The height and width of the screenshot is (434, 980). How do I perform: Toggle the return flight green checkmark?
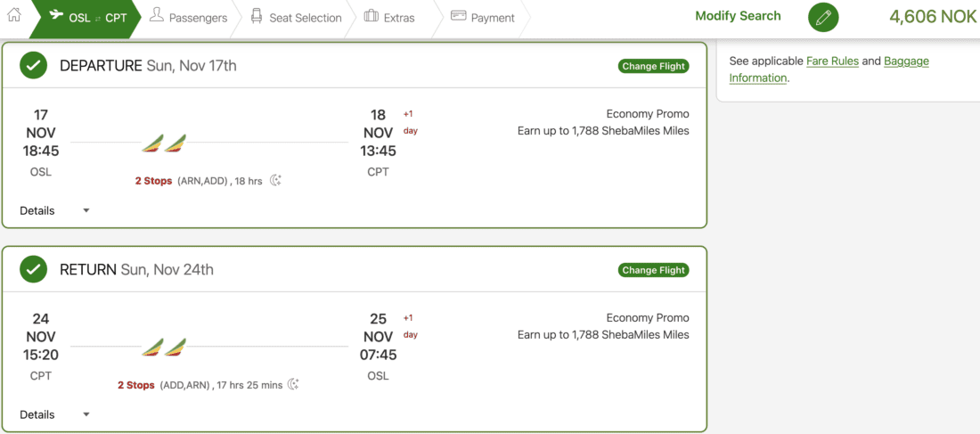[34, 269]
